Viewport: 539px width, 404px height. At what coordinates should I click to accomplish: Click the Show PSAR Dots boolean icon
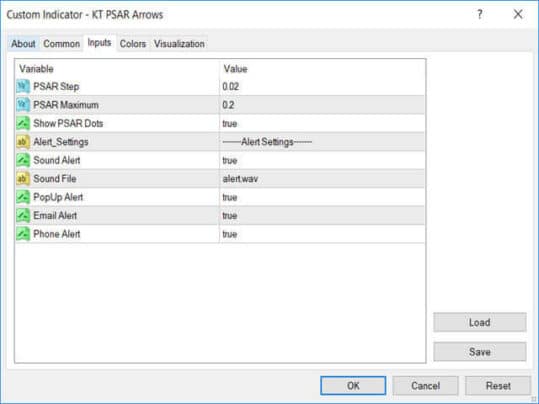23,123
